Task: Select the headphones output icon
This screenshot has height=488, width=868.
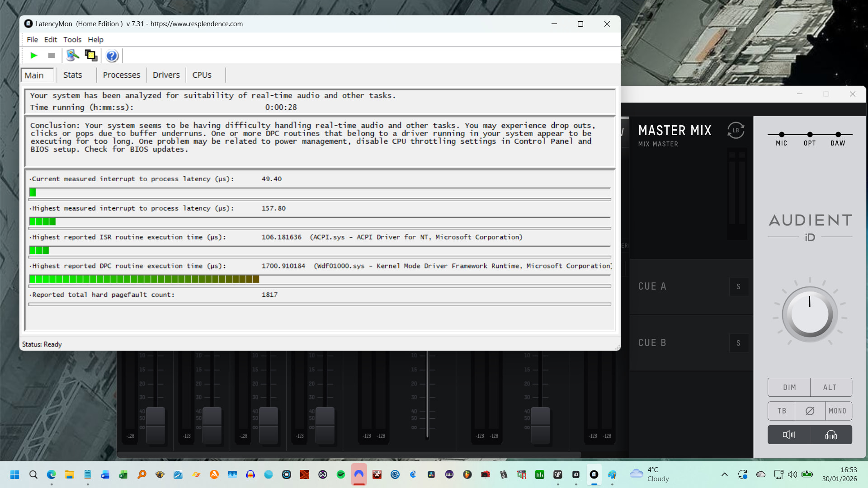Action: click(831, 435)
